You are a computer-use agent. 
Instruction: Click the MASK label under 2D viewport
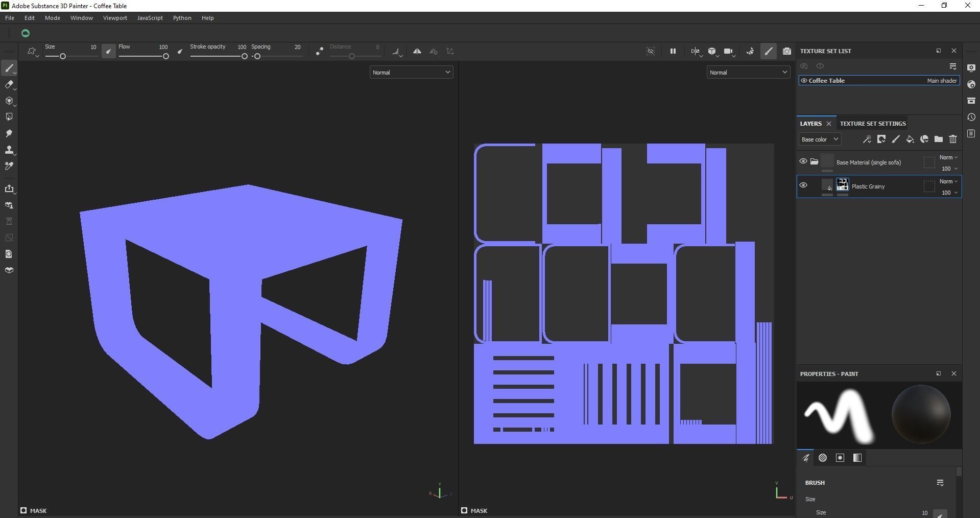point(479,511)
